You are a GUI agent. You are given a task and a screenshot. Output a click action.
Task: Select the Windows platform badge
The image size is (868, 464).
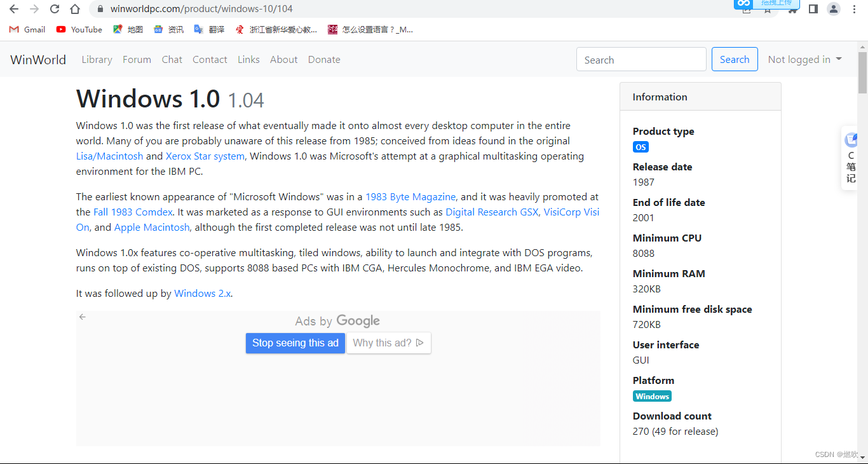click(652, 395)
